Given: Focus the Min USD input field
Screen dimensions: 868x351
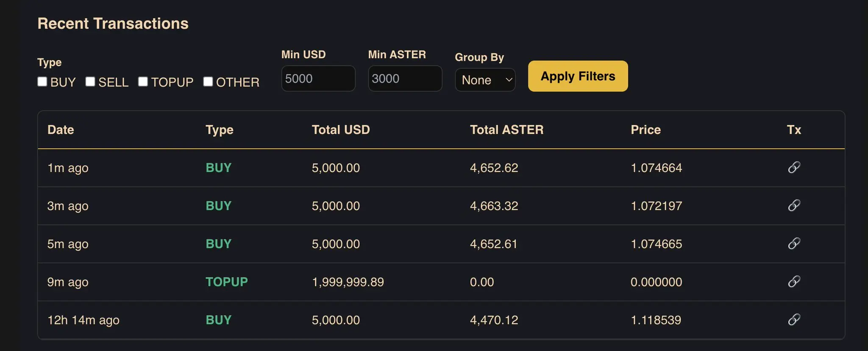Looking at the screenshot, I should 318,79.
